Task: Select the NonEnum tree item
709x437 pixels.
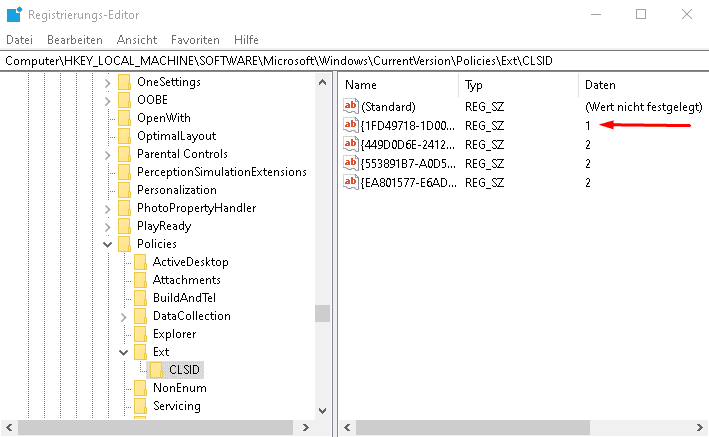Action: click(x=180, y=388)
